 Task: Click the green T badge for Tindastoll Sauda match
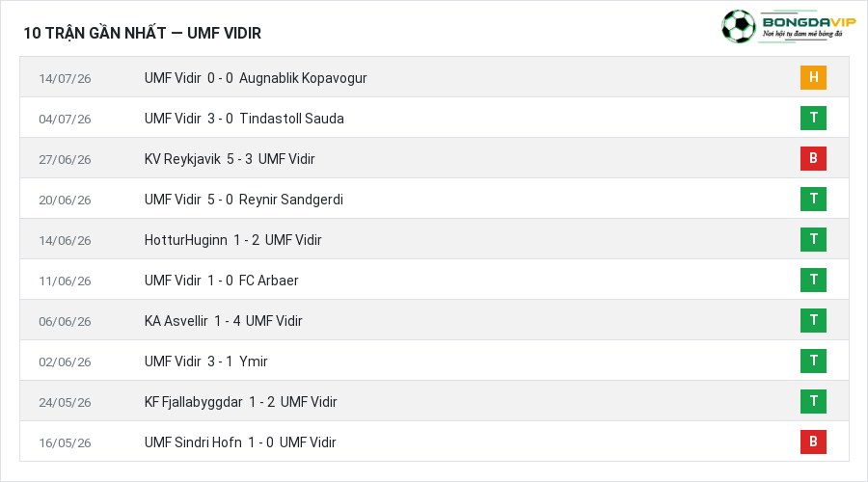pyautogui.click(x=813, y=118)
